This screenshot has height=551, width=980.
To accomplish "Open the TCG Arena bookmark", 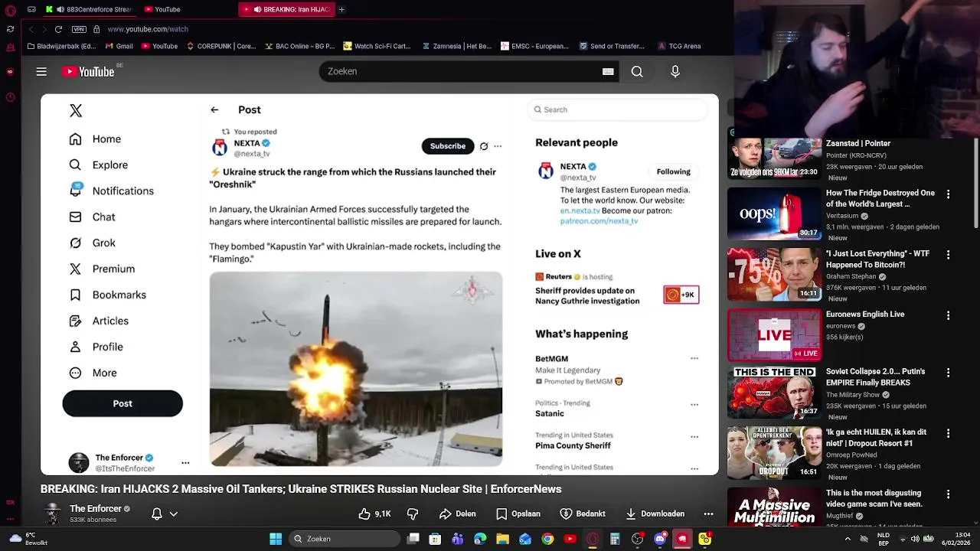I will [x=679, y=46].
